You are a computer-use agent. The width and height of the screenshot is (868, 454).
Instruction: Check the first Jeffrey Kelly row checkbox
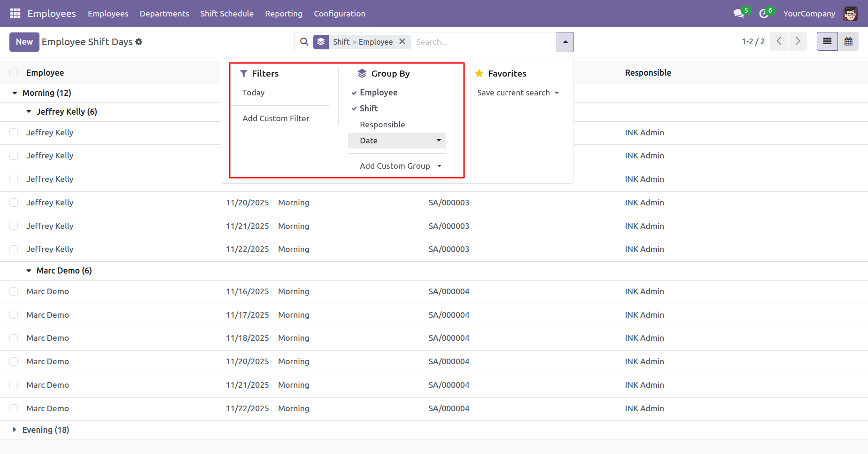pos(14,133)
